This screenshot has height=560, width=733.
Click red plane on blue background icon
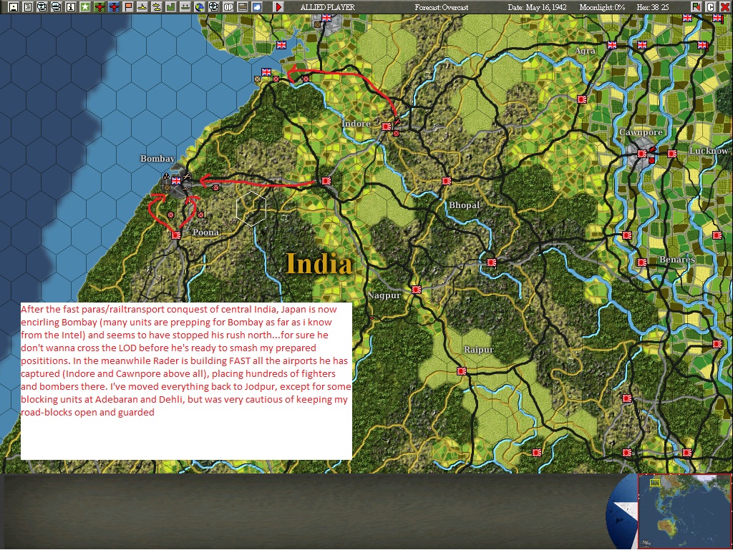(x=114, y=6)
